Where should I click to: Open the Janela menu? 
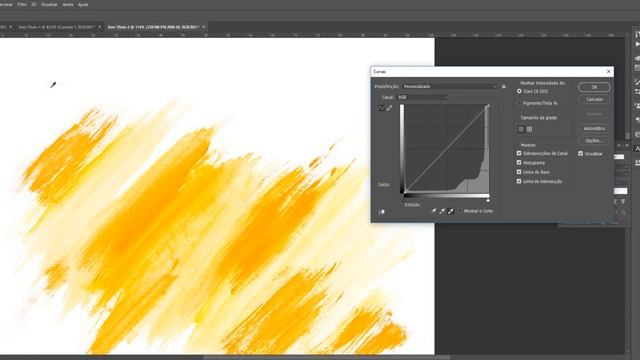point(68,4)
